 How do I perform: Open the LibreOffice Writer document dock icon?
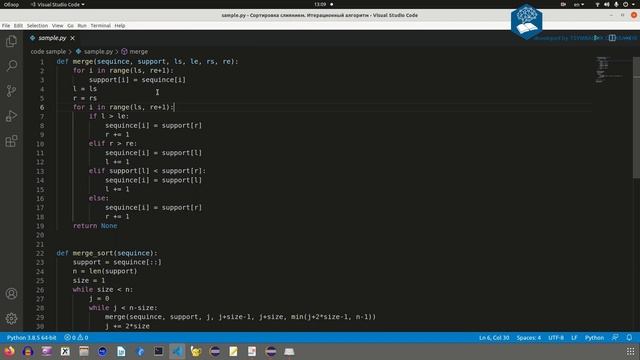click(x=121, y=351)
